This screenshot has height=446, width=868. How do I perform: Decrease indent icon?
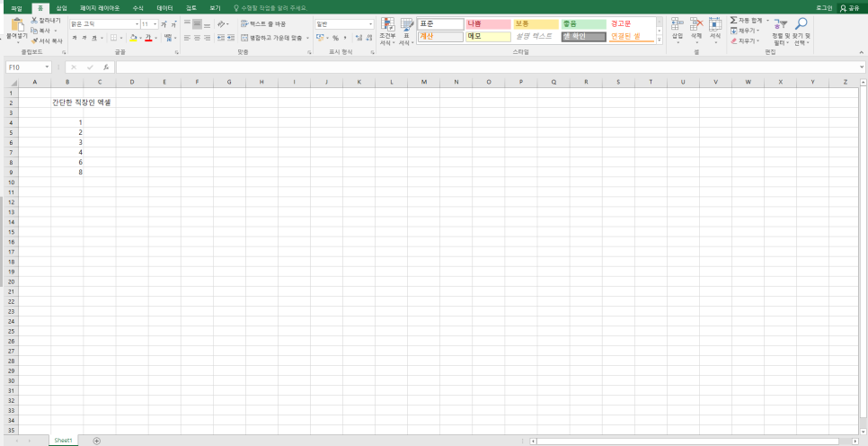[221, 38]
